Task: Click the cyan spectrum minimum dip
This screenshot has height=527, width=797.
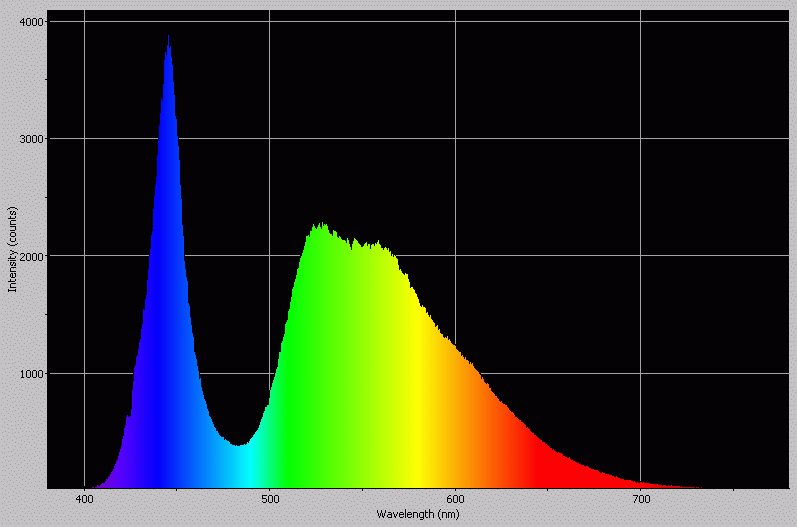Action: click(x=240, y=445)
